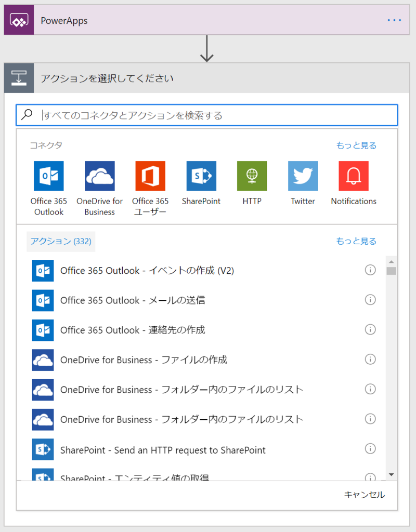The image size is (416, 532).
Task: Click もっと見る link next to アクション
Action: click(x=356, y=241)
